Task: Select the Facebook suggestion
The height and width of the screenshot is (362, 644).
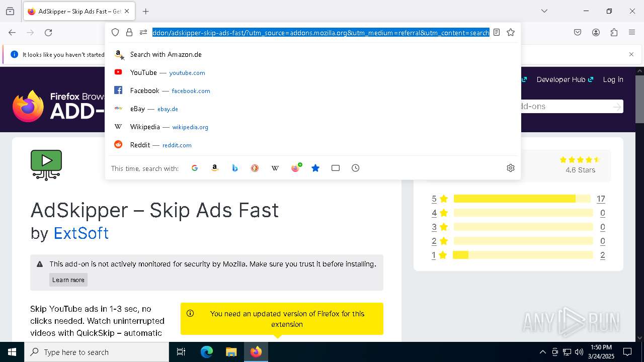Action: pos(313,90)
